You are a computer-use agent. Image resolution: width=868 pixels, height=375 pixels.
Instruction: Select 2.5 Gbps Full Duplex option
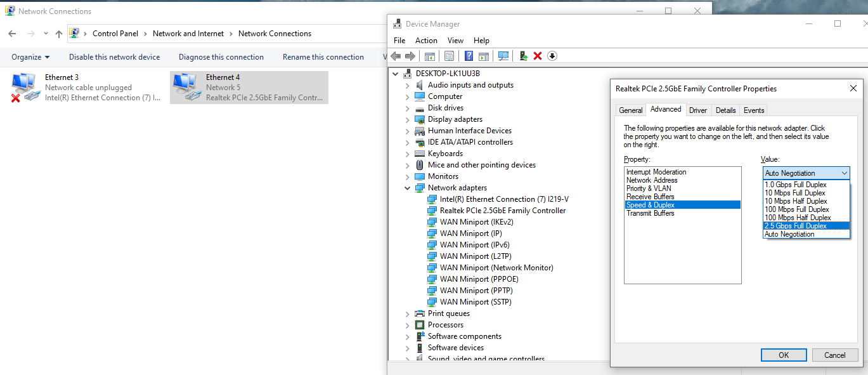(795, 226)
